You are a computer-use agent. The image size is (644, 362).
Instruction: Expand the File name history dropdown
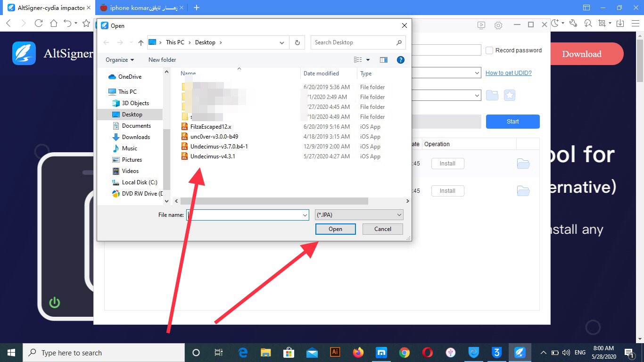(305, 215)
